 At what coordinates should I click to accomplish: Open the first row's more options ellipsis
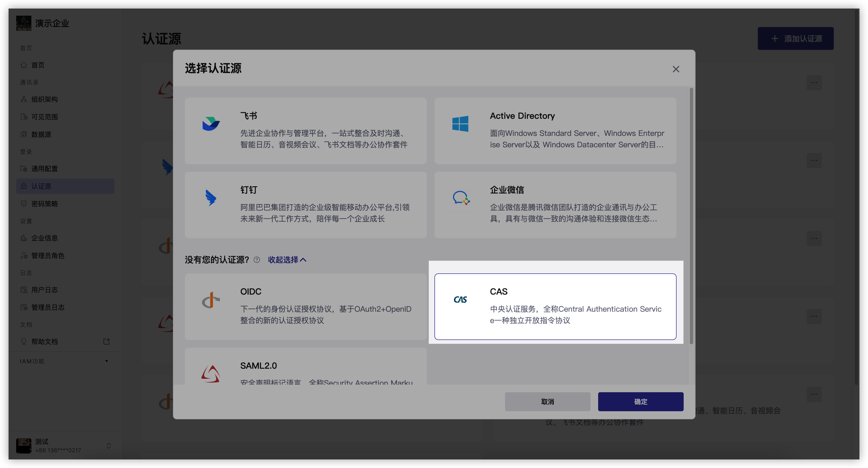tap(814, 82)
